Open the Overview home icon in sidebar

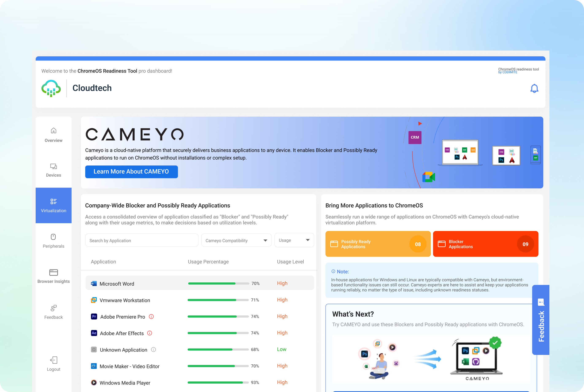pyautogui.click(x=53, y=130)
